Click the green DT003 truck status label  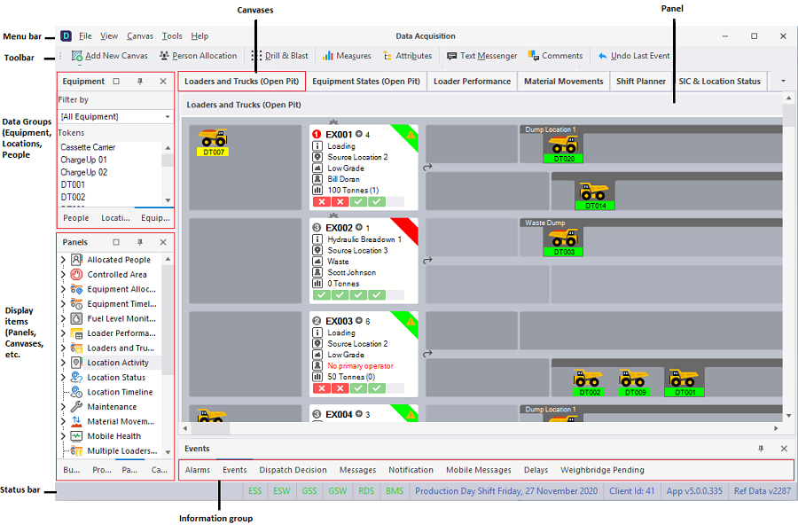point(563,252)
